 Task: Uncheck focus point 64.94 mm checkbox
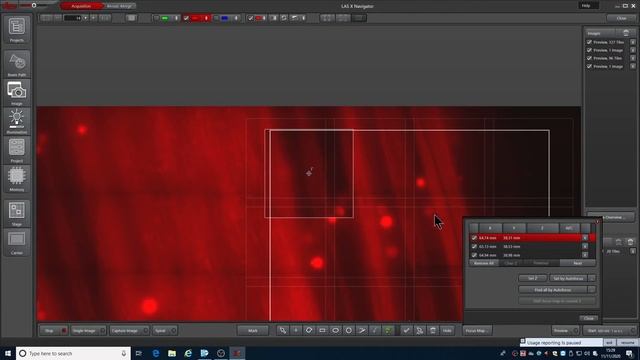474,255
